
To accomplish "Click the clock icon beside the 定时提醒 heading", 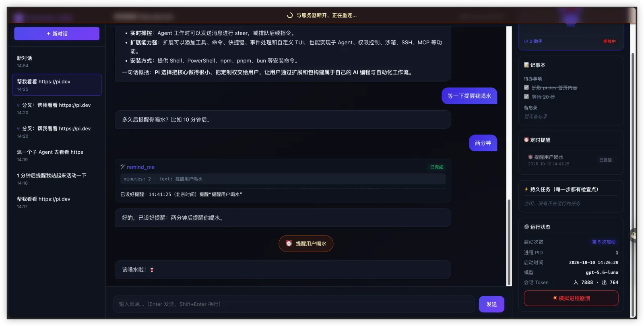I will 526,140.
